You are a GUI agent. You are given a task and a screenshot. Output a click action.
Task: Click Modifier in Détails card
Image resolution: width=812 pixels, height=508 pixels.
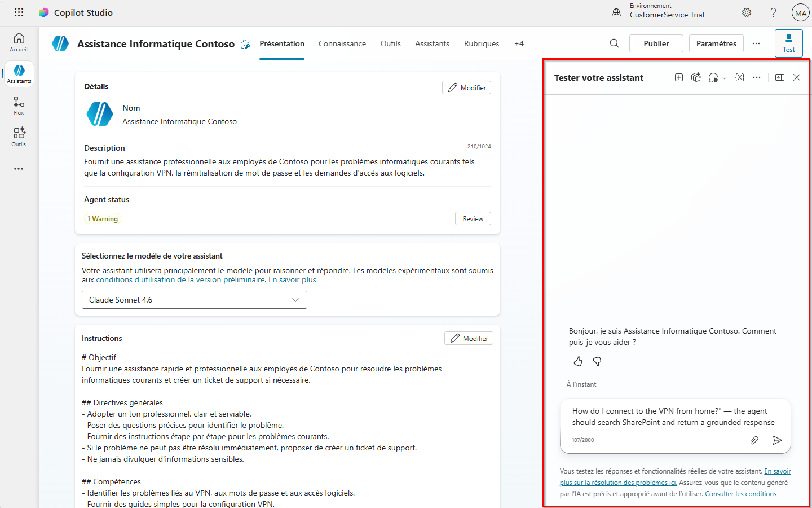tap(467, 87)
